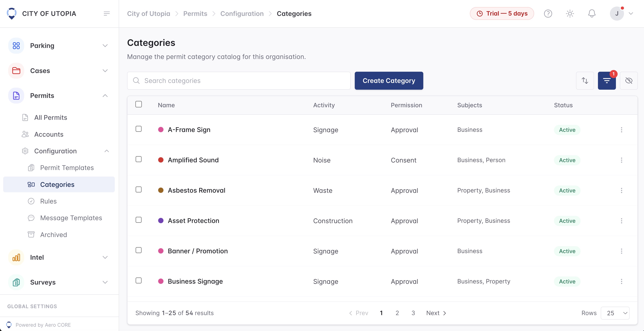Open the user account dropdown arrow
This screenshot has height=331, width=644.
pos(631,13)
